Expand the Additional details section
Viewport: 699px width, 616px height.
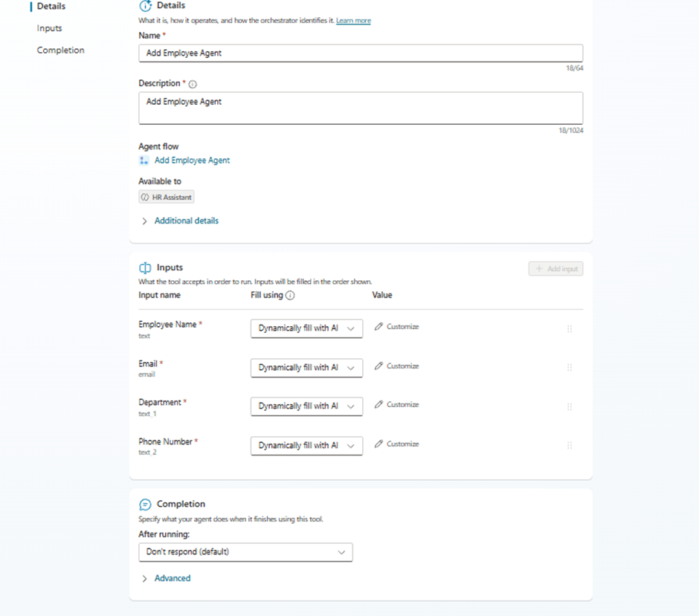point(186,221)
